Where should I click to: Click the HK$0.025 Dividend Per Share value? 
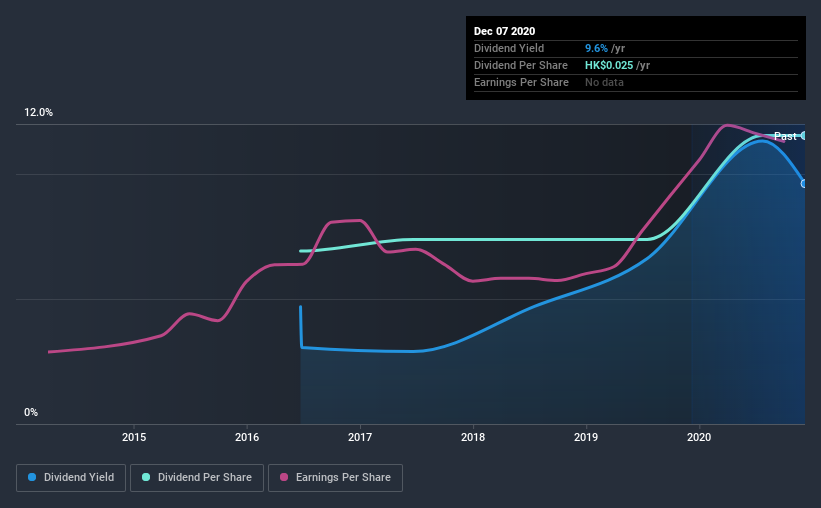point(609,65)
